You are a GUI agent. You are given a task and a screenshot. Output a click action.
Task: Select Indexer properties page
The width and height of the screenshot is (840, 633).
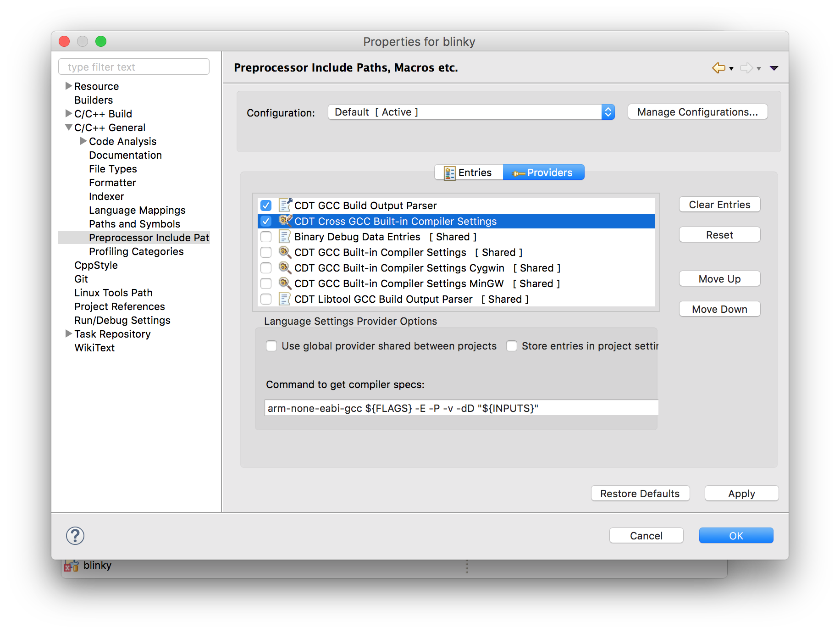click(x=106, y=196)
